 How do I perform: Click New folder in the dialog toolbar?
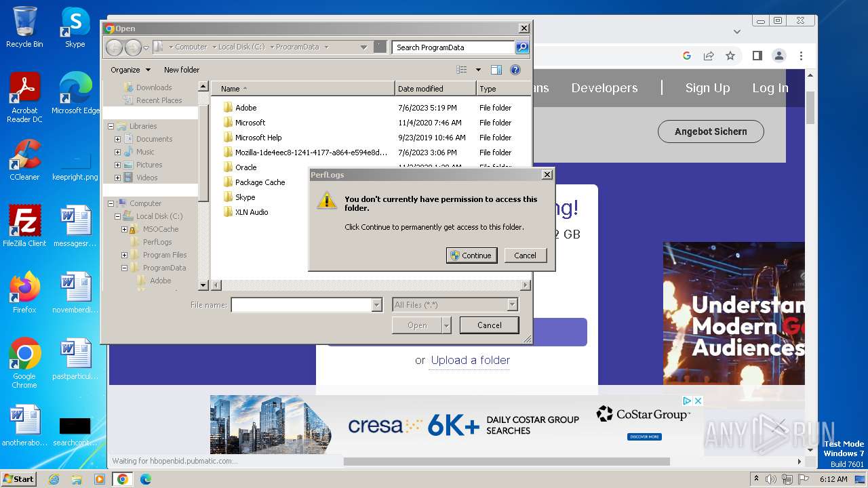[182, 70]
